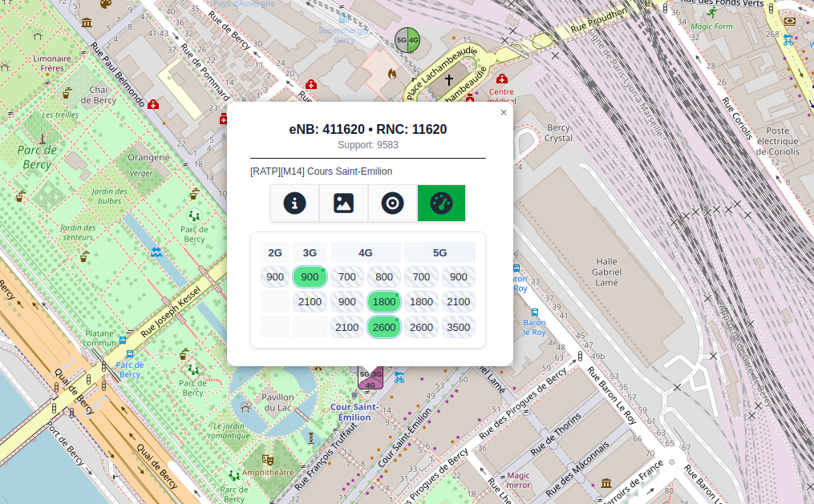Click the Amphithéâtre theatre masks icon
Image resolution: width=814 pixels, height=504 pixels.
click(x=268, y=459)
